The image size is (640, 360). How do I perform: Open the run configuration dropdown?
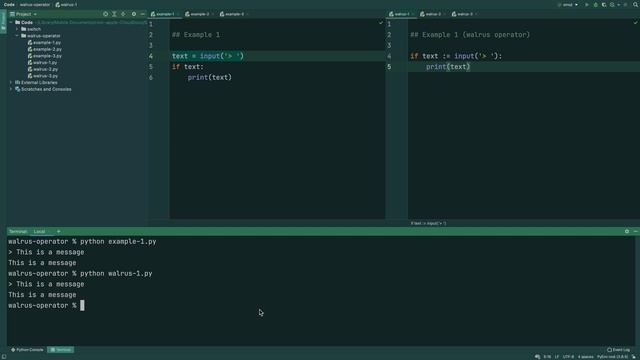(568, 4)
